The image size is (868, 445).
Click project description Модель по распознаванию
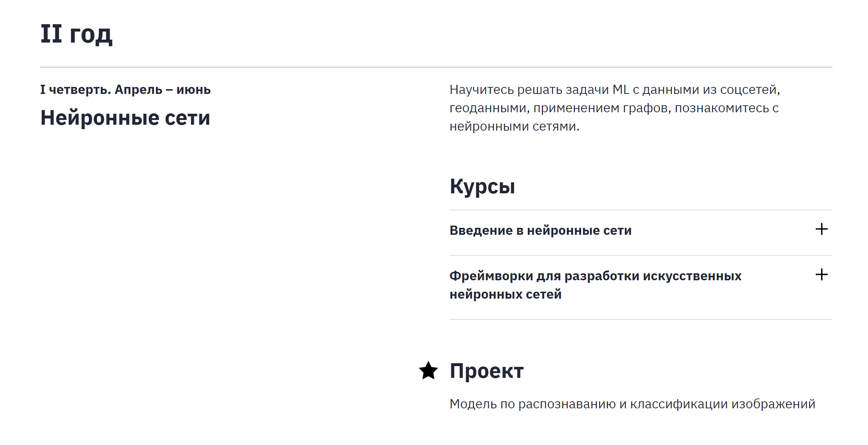(x=632, y=404)
